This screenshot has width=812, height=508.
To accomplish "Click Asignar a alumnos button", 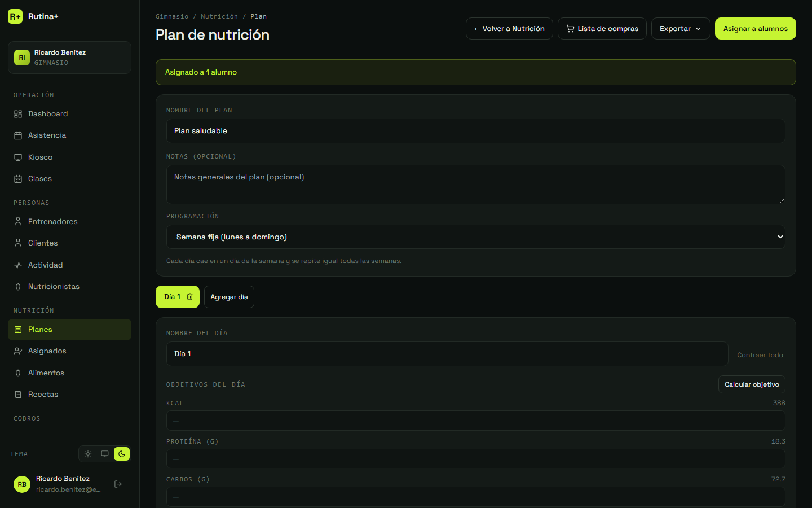I will click(x=756, y=29).
